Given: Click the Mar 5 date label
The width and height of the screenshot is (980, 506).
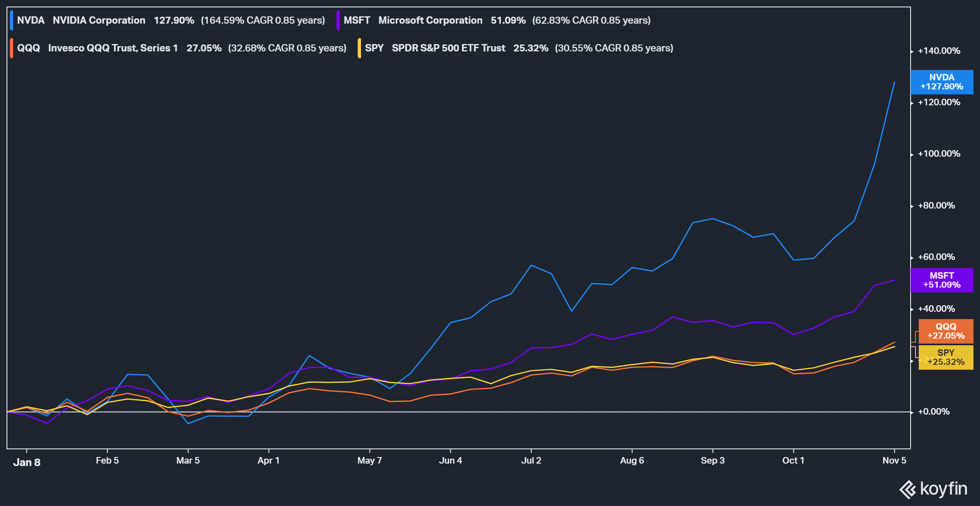Looking at the screenshot, I should point(188,461).
